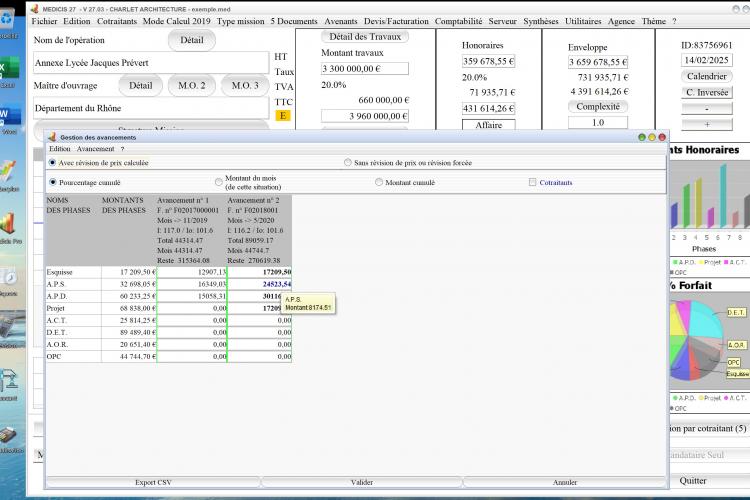Enable the Cotraitants checkbox
The width and height of the screenshot is (750, 500).
pyautogui.click(x=532, y=182)
